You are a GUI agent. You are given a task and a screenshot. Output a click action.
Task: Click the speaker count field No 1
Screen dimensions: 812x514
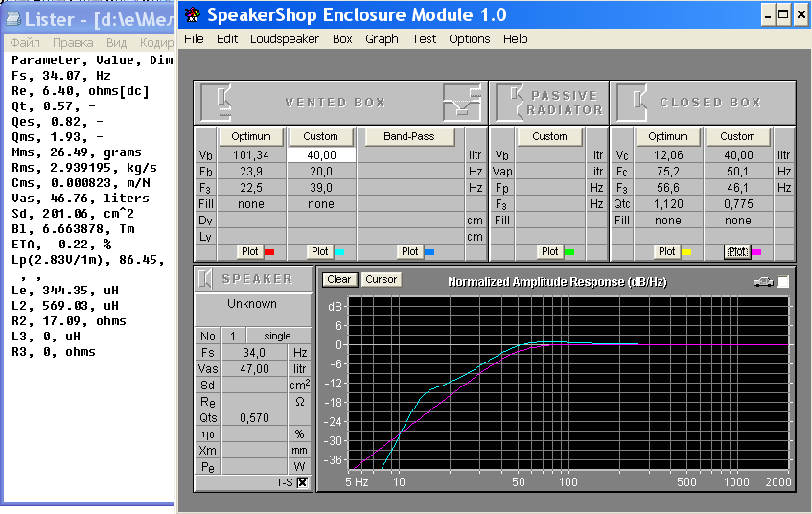coord(233,337)
